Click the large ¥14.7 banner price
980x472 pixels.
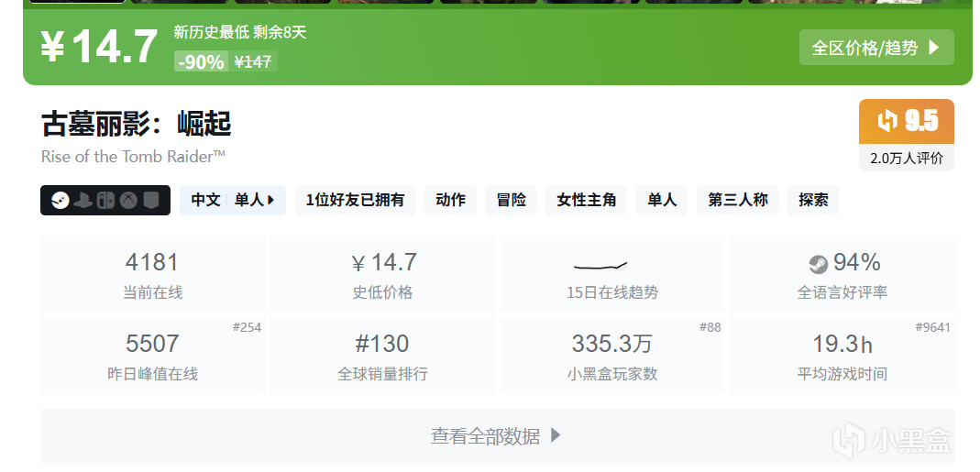tap(99, 46)
